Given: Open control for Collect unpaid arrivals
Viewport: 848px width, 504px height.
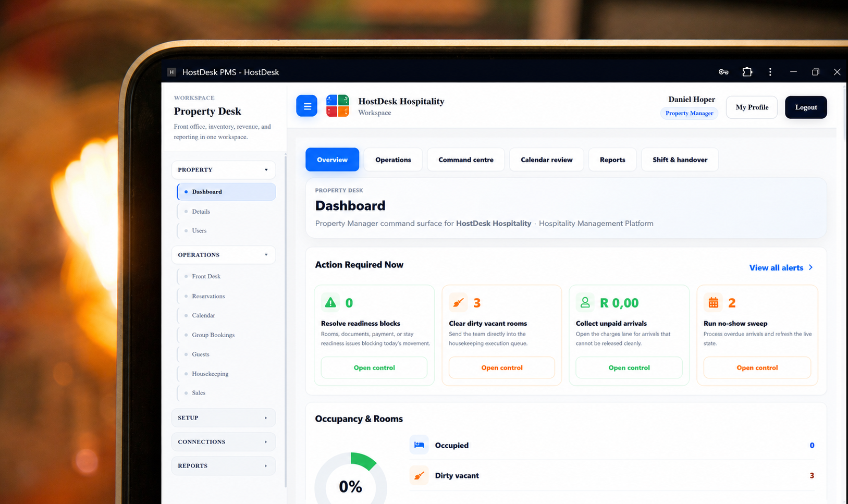Looking at the screenshot, I should tap(629, 368).
